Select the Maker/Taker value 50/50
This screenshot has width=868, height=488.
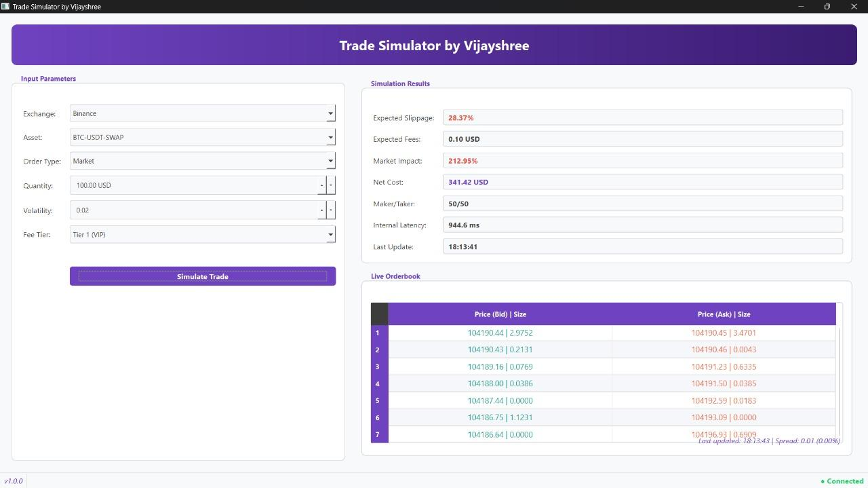642,204
